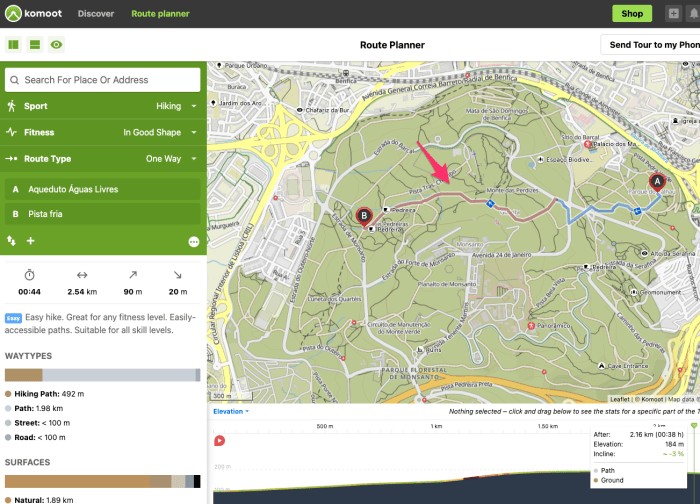The image size is (700, 504).
Task: Open the Fitness In Good Shape dropdown
Action: (x=103, y=132)
